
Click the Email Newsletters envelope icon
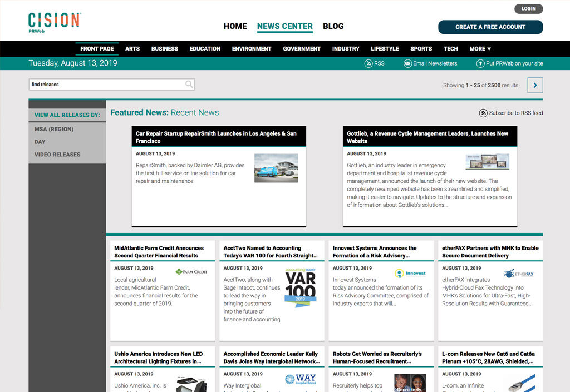click(407, 63)
